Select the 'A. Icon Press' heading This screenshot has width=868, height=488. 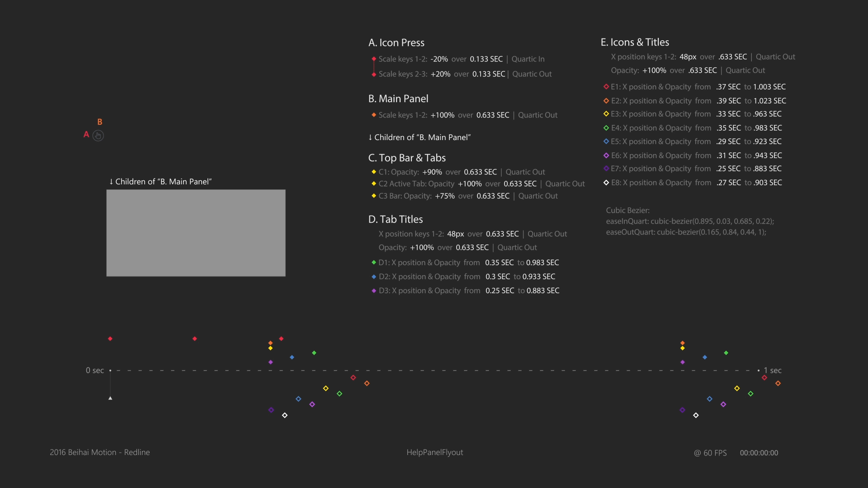pos(396,42)
